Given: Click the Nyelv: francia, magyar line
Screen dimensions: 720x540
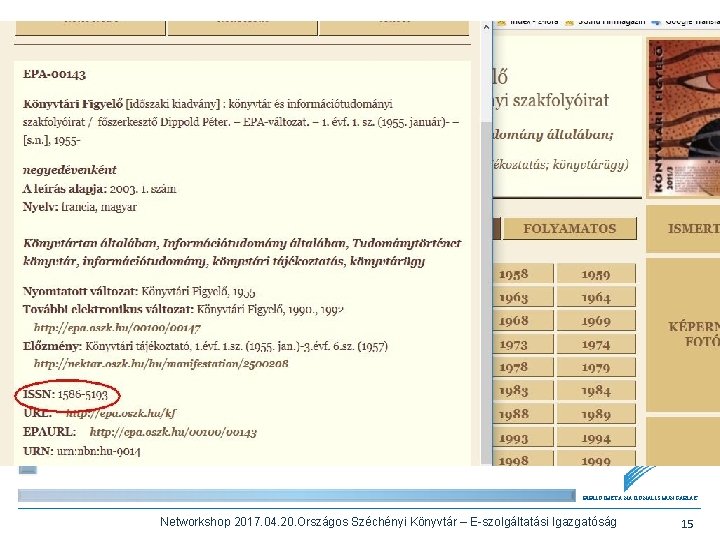Looking at the screenshot, I should [x=80, y=207].
